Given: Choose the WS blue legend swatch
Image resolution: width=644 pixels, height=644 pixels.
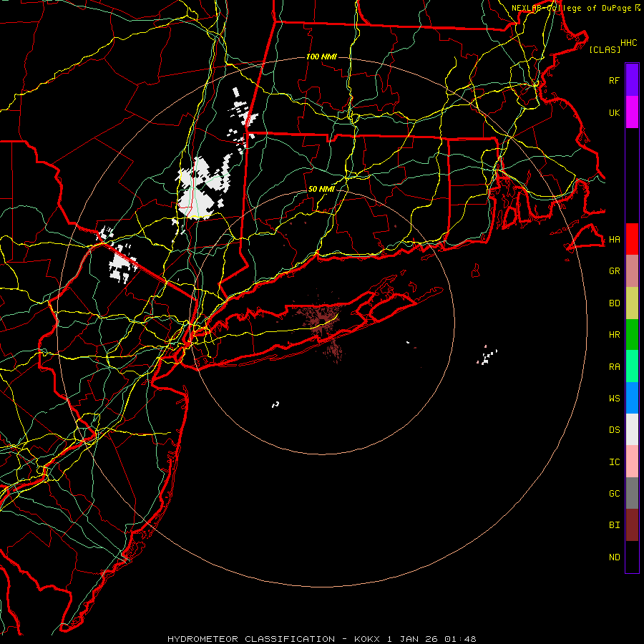Looking at the screenshot, I should pyautogui.click(x=632, y=398).
